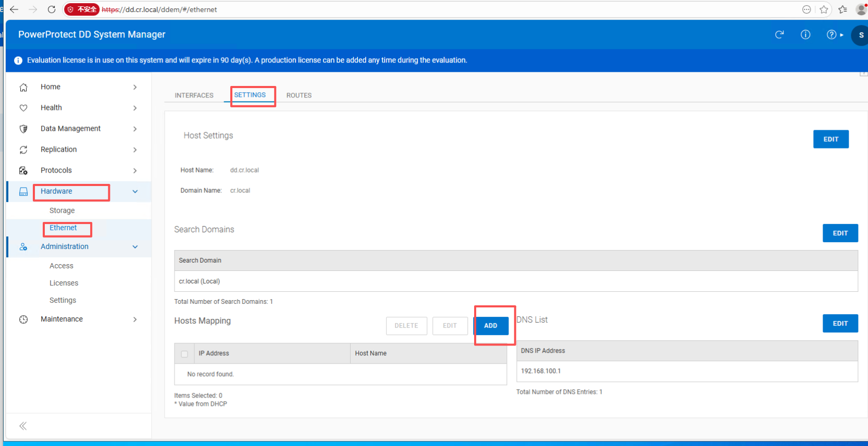Click the disabled DELETE button in Hosts Mapping
Image resolution: width=868 pixels, height=446 pixels.
[406, 326]
